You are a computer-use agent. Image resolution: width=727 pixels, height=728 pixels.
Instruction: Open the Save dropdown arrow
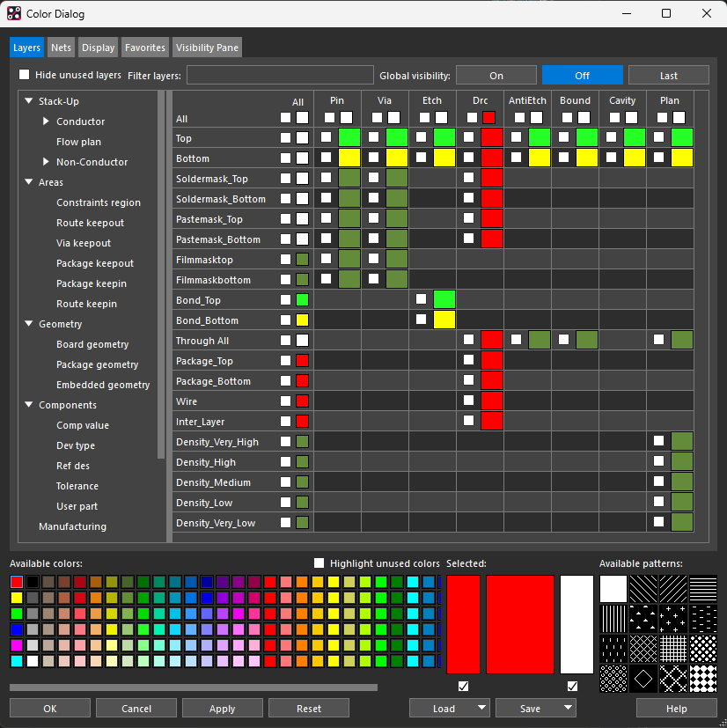point(568,708)
